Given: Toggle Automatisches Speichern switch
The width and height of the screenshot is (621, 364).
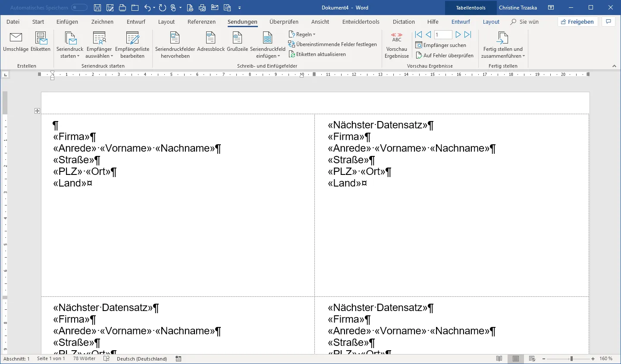Looking at the screenshot, I should click(x=79, y=8).
